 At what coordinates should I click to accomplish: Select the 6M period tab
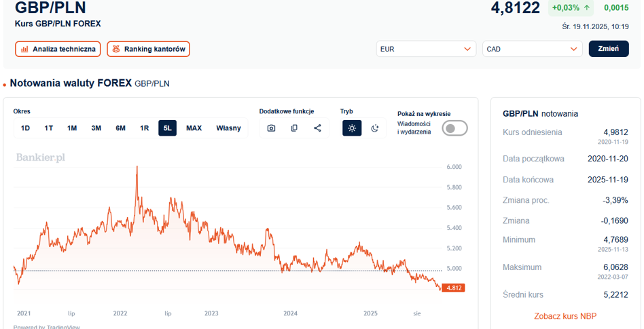[x=120, y=128]
